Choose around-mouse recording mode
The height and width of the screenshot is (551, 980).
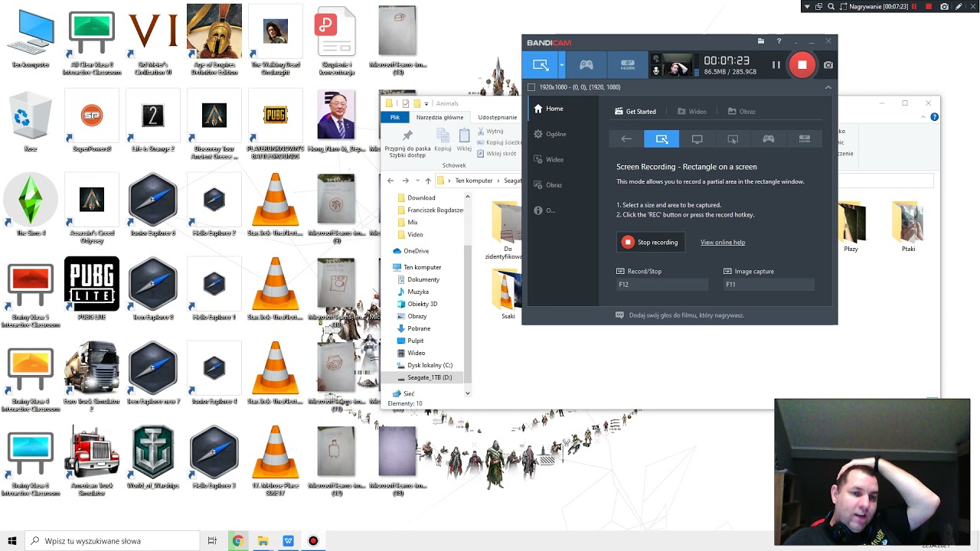[x=733, y=139]
